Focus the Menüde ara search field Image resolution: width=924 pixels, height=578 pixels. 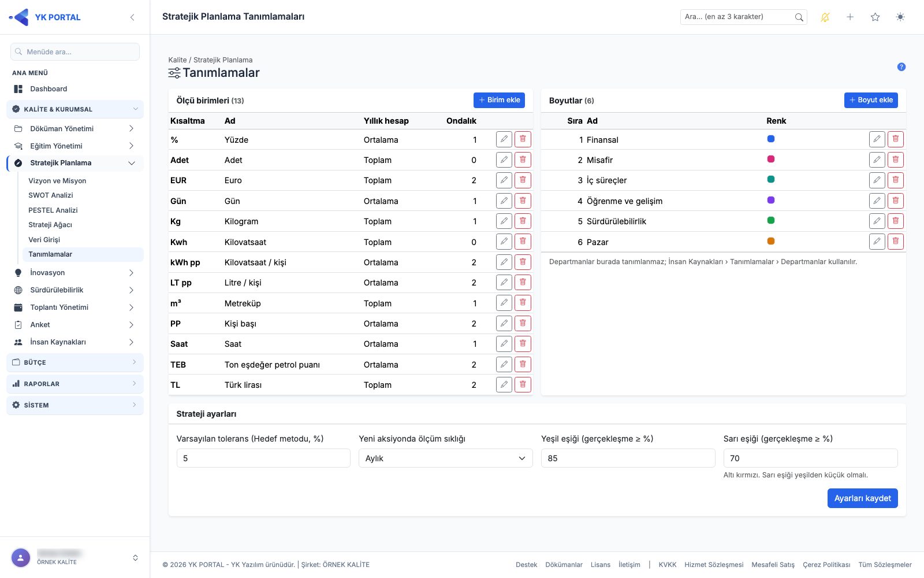click(x=75, y=51)
